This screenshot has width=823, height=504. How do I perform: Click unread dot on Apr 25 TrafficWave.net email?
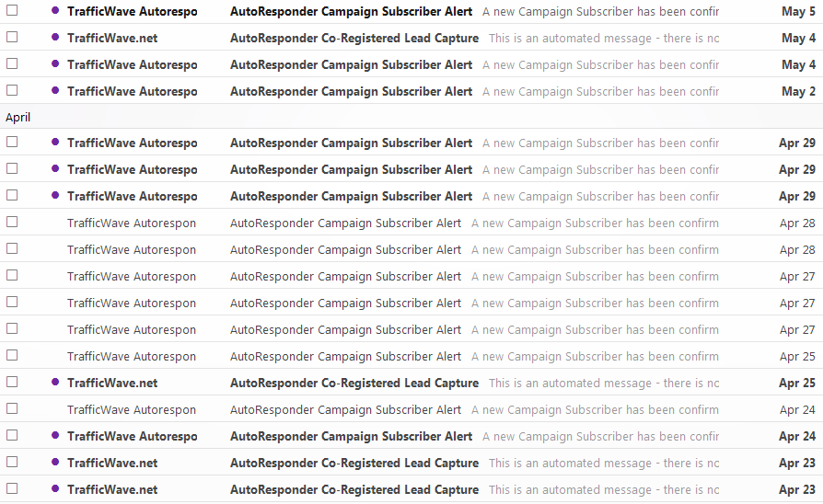tap(55, 383)
